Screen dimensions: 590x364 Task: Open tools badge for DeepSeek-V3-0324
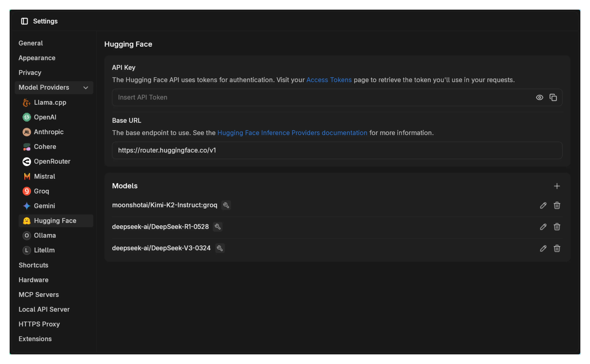coord(220,248)
